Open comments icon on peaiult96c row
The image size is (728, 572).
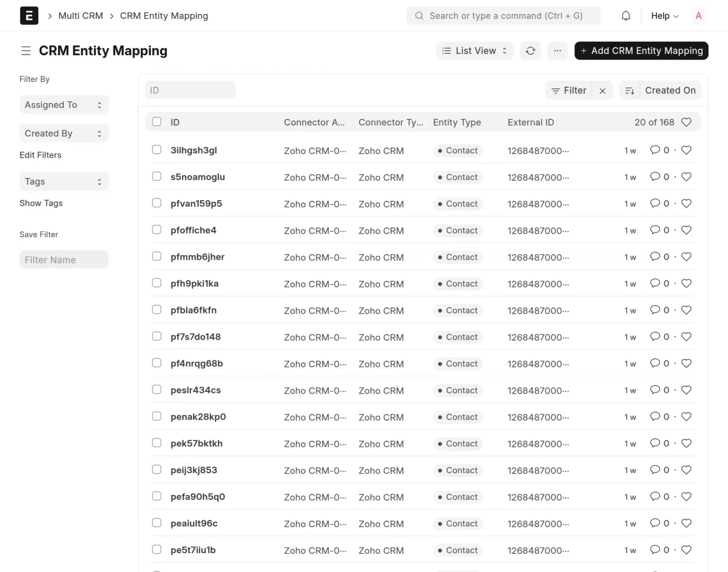(x=655, y=523)
